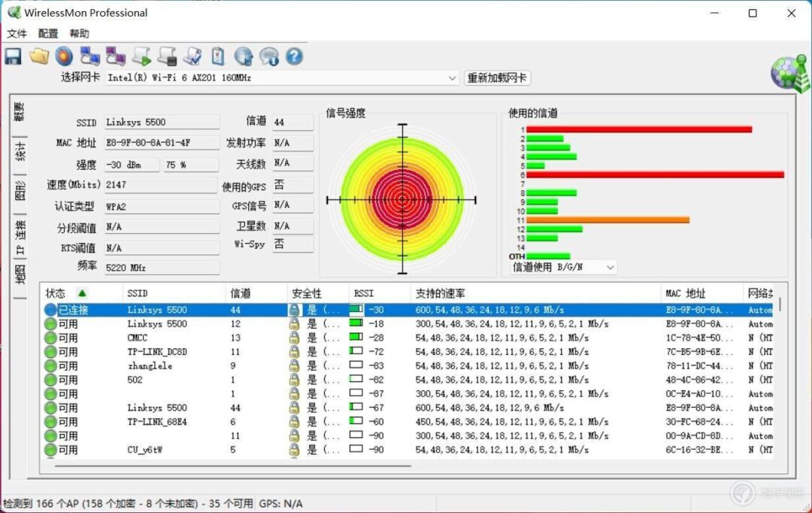
Task: Open help with the question mark icon
Action: pyautogui.click(x=294, y=56)
